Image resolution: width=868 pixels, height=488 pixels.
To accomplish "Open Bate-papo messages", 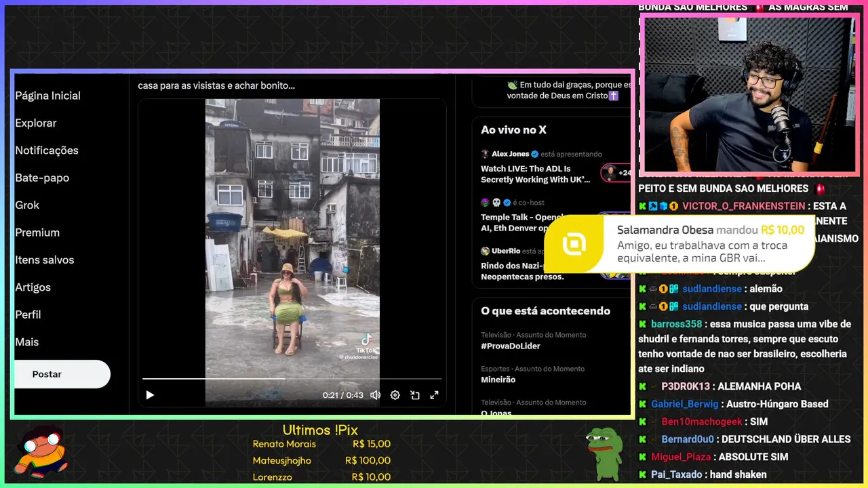I will 42,178.
